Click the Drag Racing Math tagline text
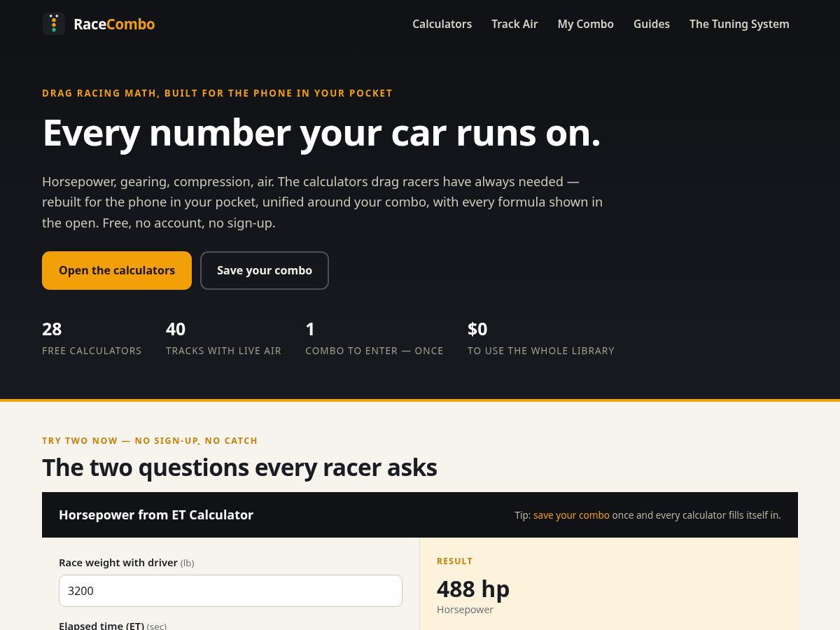 [217, 93]
